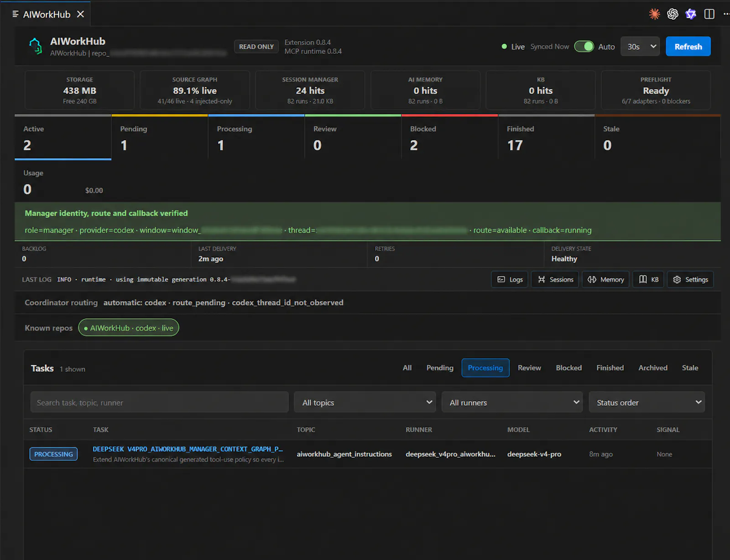Filter tasks by Stale
The image size is (730, 560).
coord(690,368)
